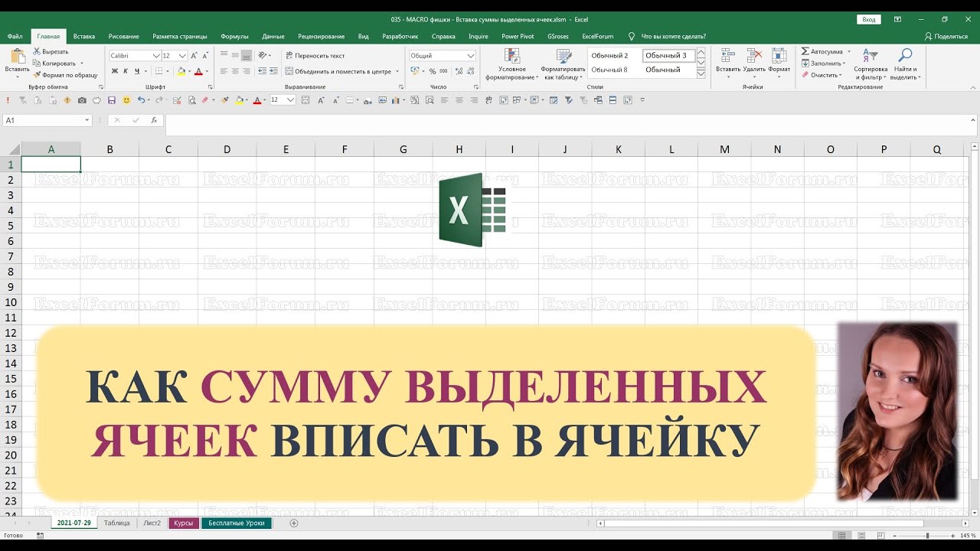Open the Объединить и поместить в центре dropdown arrow
Image resolution: width=980 pixels, height=551 pixels.
coord(397,71)
